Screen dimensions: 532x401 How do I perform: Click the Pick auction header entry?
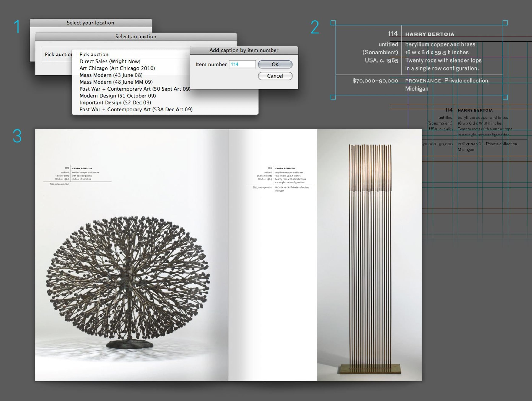94,55
